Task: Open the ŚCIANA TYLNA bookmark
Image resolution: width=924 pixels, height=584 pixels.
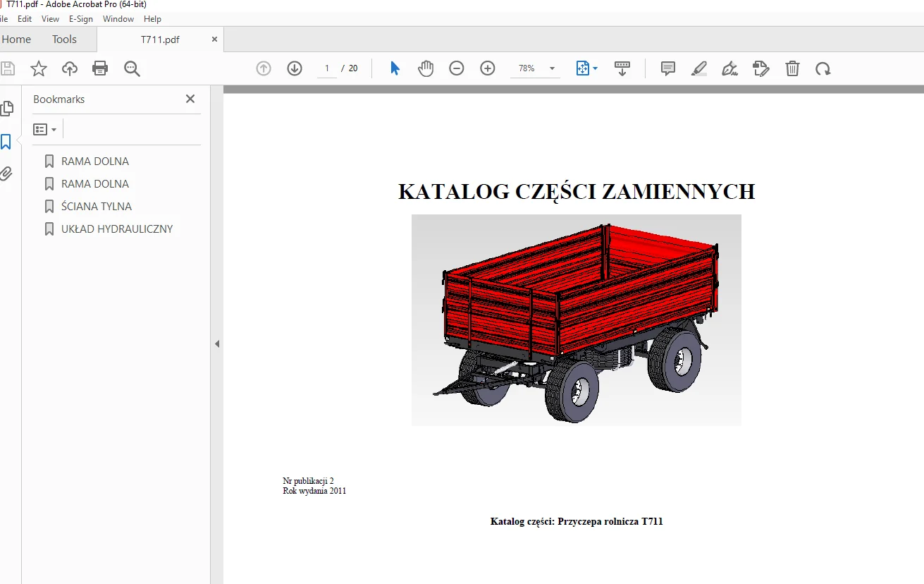Action: coord(97,207)
